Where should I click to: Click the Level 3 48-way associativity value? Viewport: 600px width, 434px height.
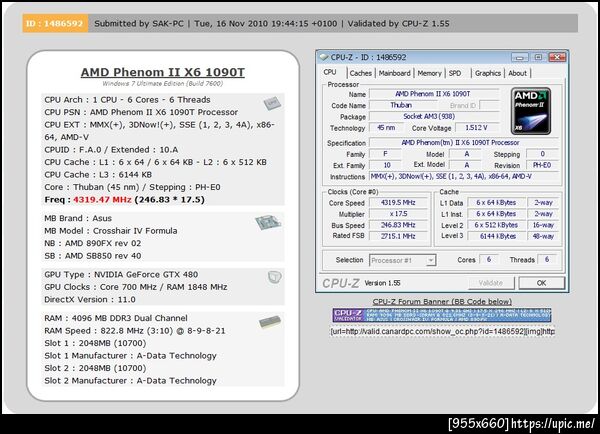543,236
